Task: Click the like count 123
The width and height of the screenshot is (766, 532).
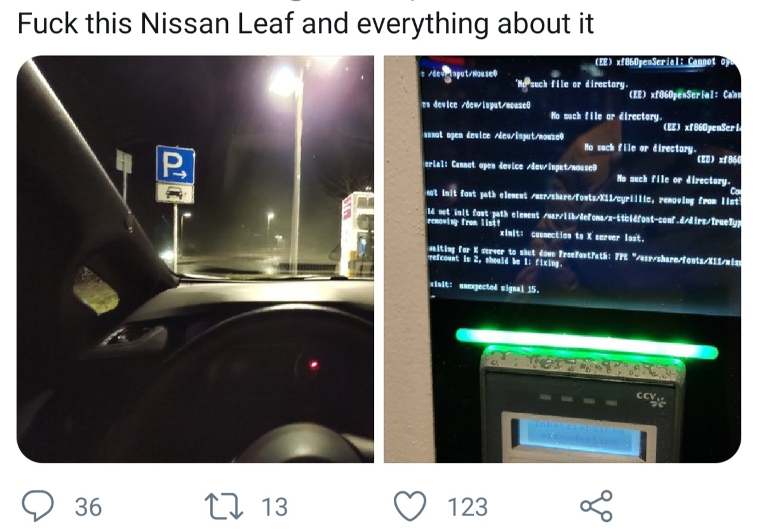Action: [468, 507]
